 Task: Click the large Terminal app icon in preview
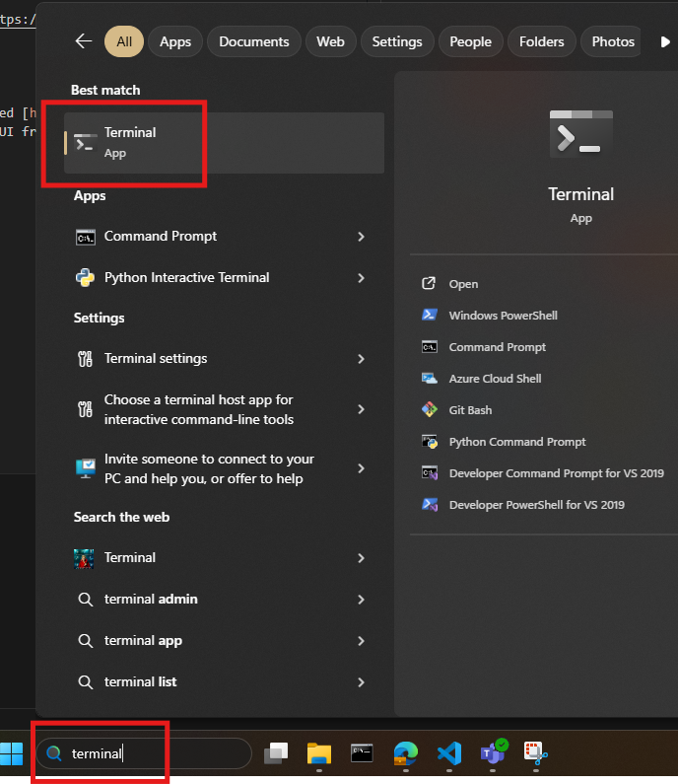(581, 134)
